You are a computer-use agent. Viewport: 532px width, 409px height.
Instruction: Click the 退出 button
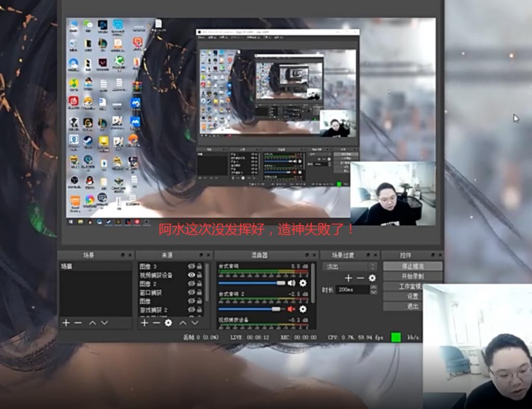(x=403, y=306)
